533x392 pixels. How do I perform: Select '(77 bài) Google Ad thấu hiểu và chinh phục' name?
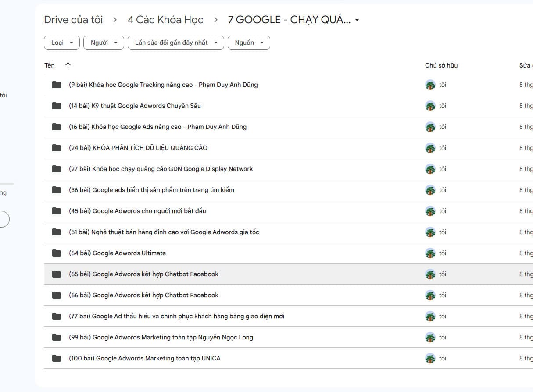point(176,316)
